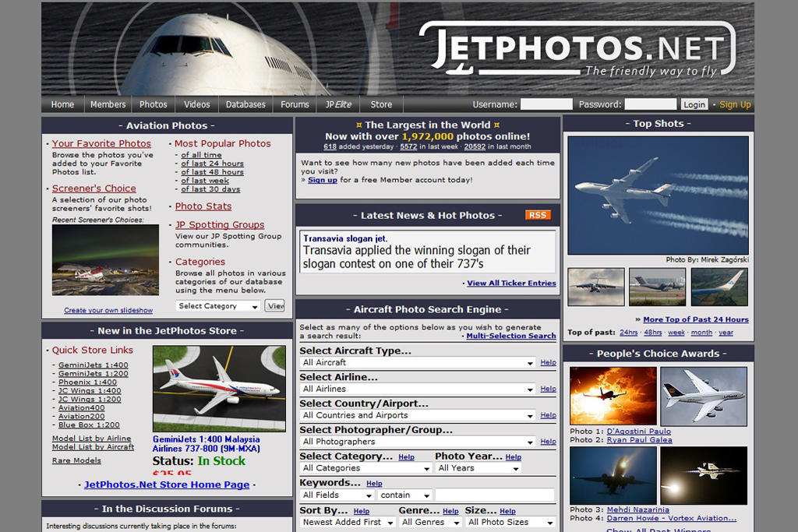798x532 pixels.
Task: Click the Keywords text input field
Action: [x=495, y=495]
